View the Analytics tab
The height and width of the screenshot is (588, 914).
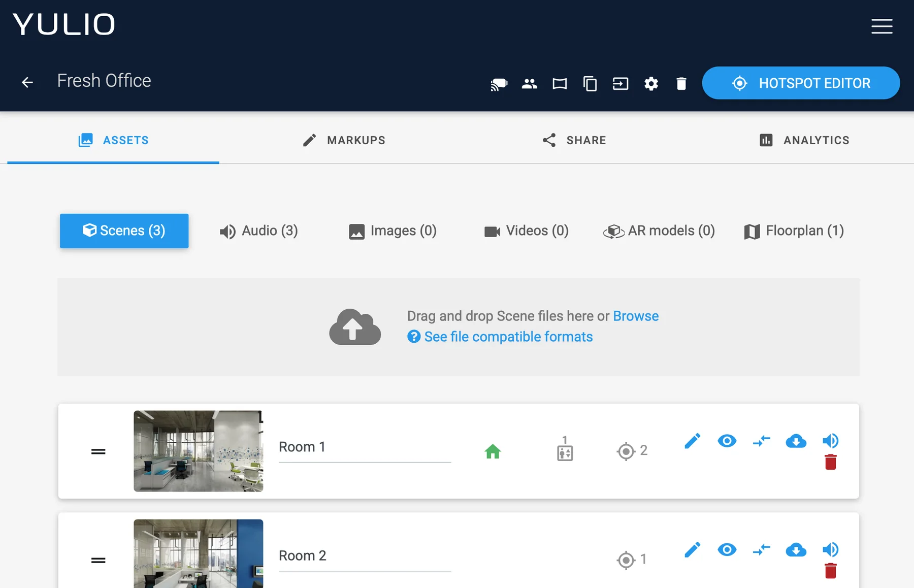pyautogui.click(x=804, y=140)
